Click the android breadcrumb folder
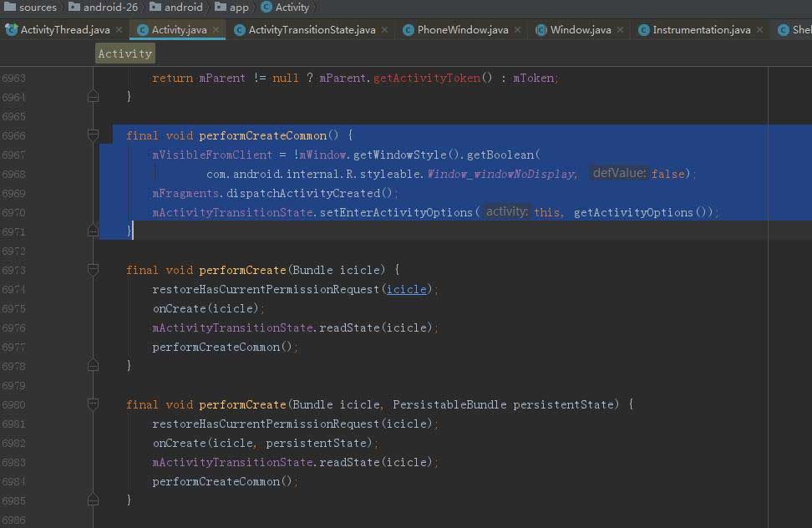This screenshot has width=812, height=528. pos(176,8)
